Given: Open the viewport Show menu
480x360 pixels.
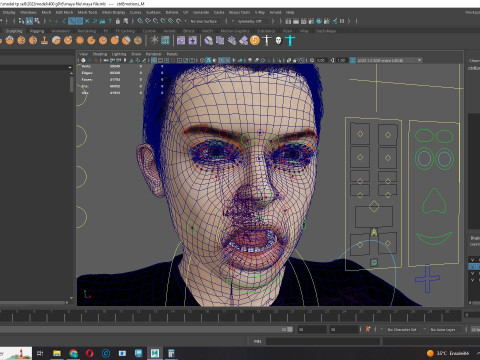Looking at the screenshot, I should pyautogui.click(x=136, y=54).
